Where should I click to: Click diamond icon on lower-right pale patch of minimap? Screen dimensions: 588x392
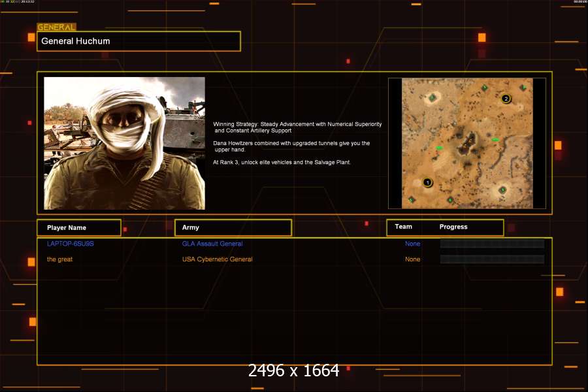[x=502, y=190]
